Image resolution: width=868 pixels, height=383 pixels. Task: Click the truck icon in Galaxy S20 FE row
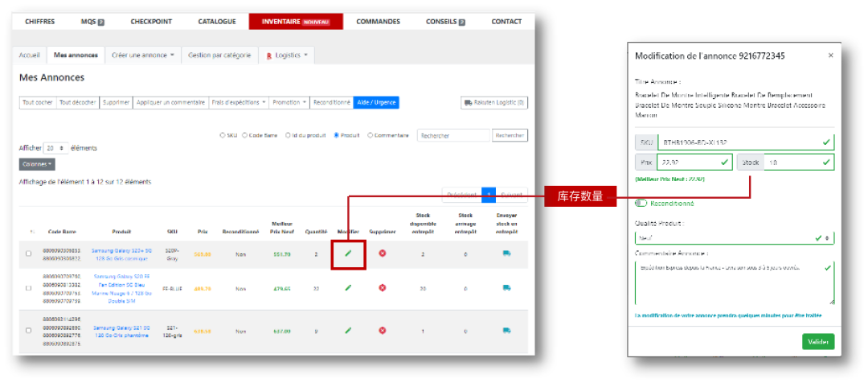coord(506,287)
